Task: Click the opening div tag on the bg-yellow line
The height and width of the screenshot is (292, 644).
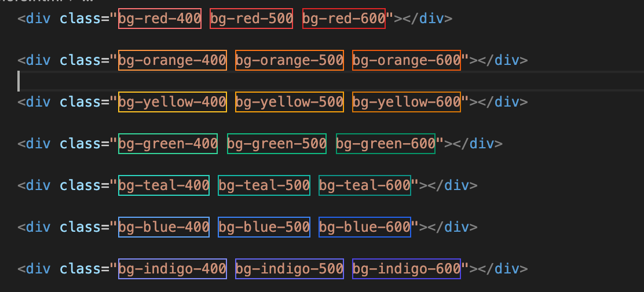Action: point(34,102)
